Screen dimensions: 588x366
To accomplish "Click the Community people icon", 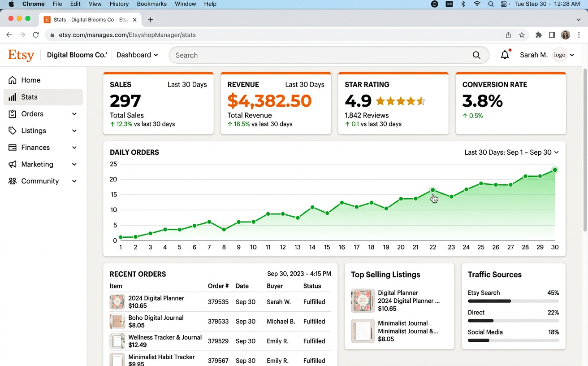I will tap(13, 181).
